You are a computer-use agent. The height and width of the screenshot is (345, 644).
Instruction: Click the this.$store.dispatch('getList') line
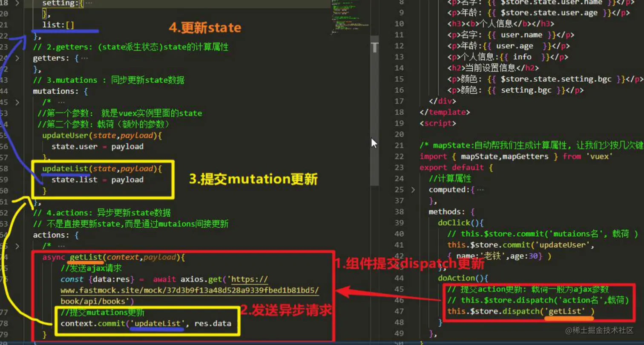(520, 311)
